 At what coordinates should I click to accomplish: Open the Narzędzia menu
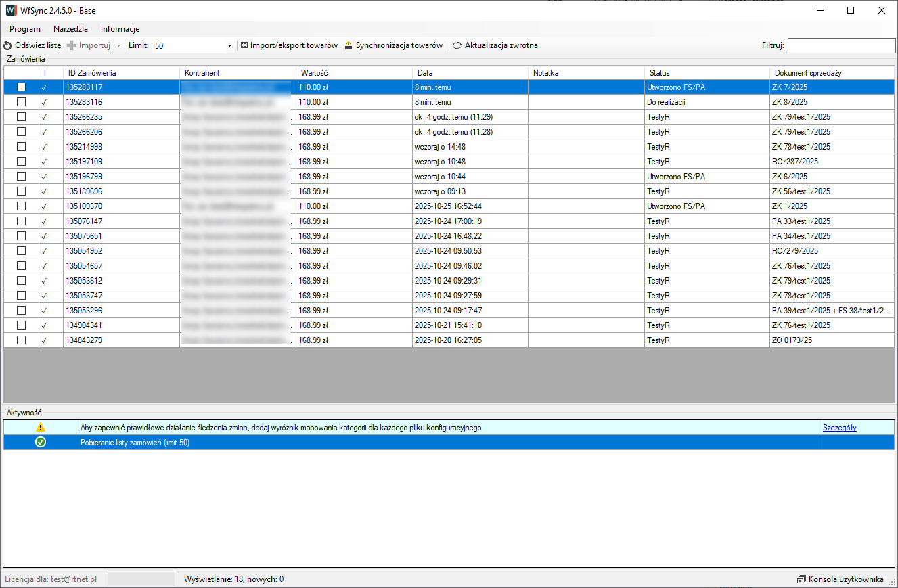click(x=70, y=29)
